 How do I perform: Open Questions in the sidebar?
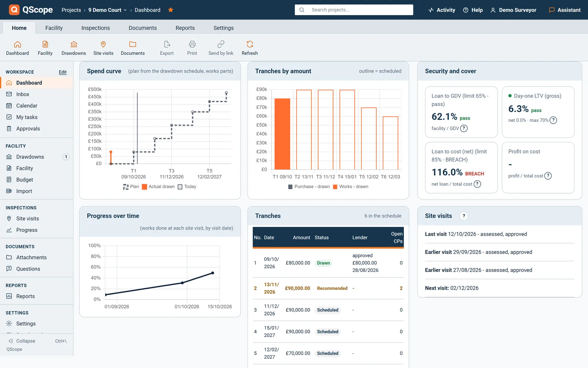37,269
